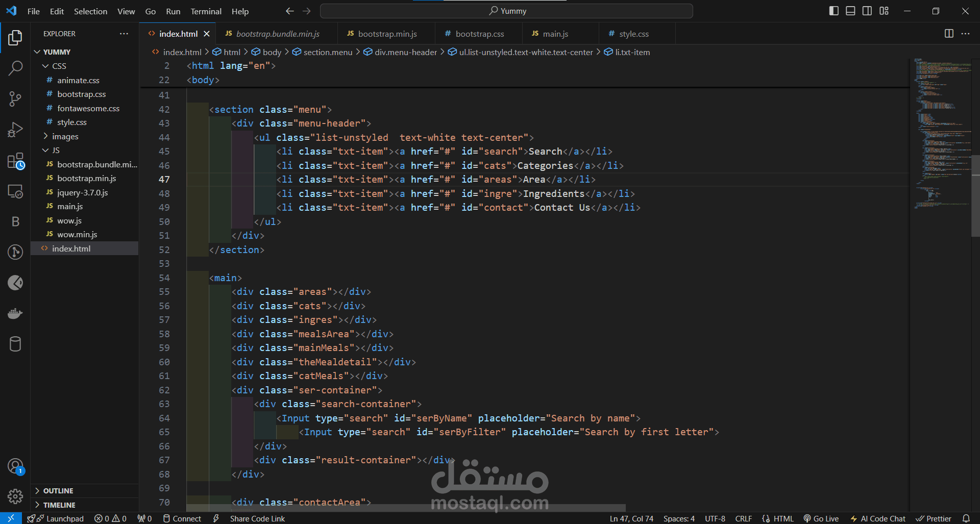Screen dimensions: 980x524
Task: Close the index.html tab
Action: (207, 34)
